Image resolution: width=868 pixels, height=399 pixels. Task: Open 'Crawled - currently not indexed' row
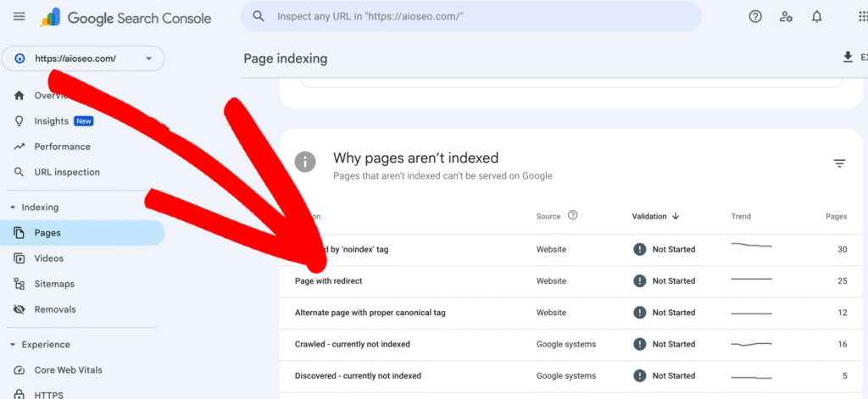[352, 345]
